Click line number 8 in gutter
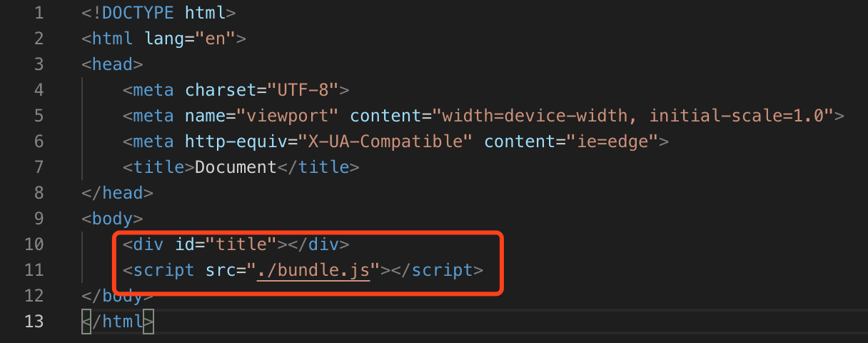This screenshot has height=343, width=868. click(38, 193)
